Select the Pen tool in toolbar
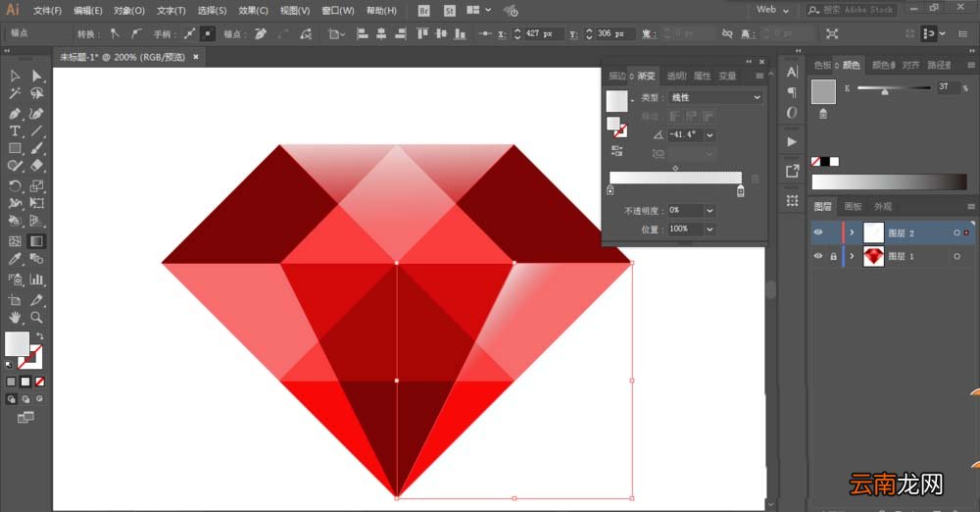The image size is (980, 512). click(x=15, y=114)
